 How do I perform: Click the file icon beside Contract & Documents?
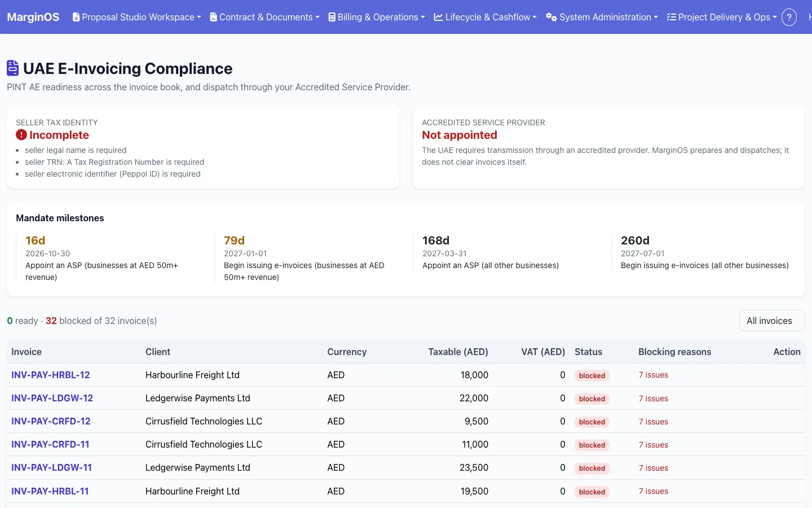pyautogui.click(x=214, y=17)
